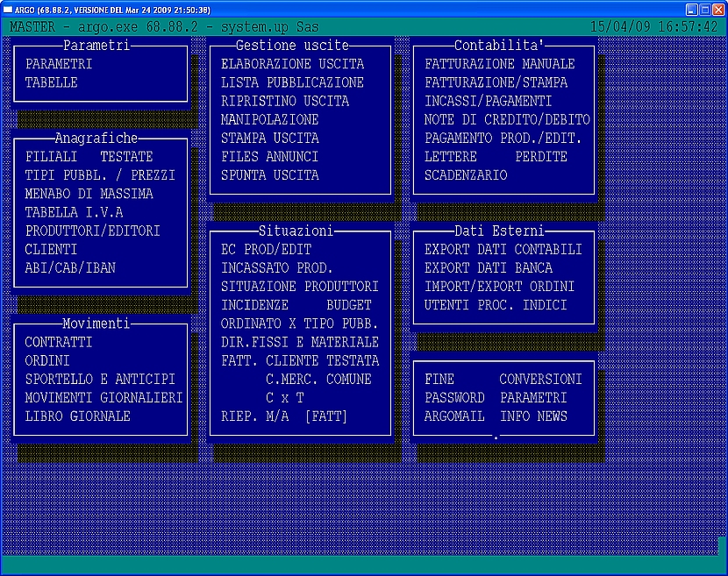The image size is (728, 576).
Task: Minimize the ARGO window
Action: click(x=691, y=9)
